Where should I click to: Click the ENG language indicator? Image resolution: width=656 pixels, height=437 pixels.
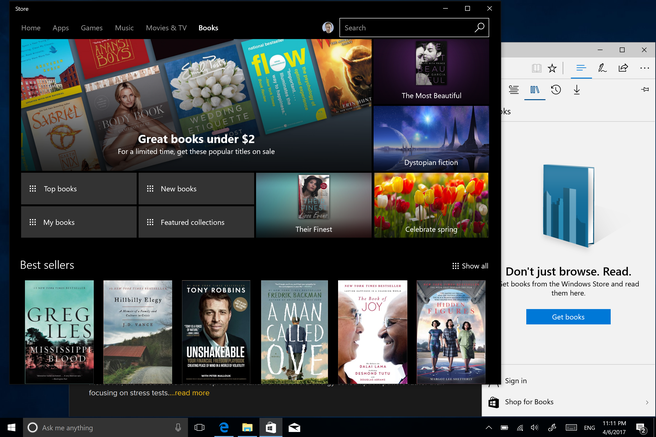(589, 428)
